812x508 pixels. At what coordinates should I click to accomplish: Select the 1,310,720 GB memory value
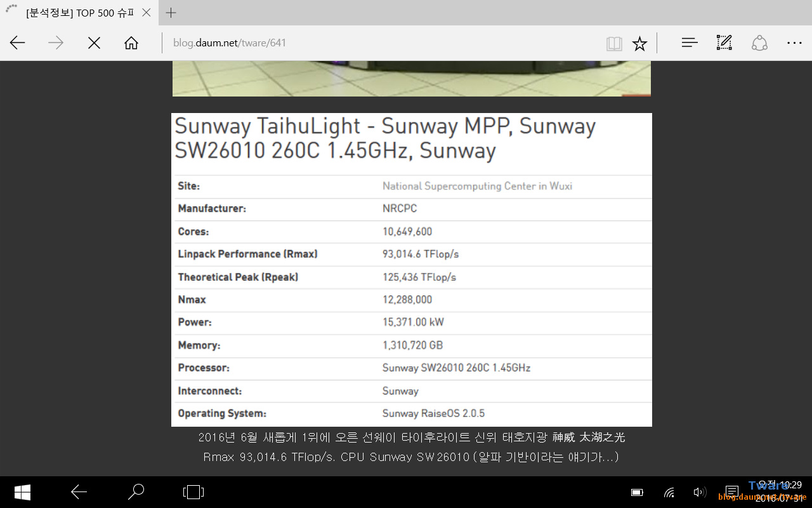412,345
